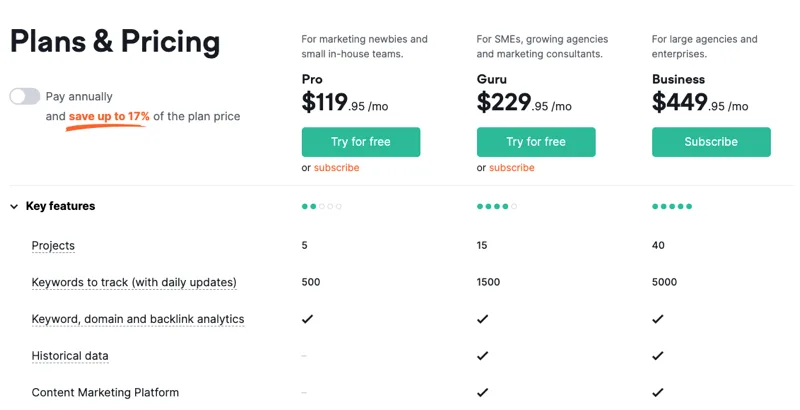
Task: Click the Content Marketing Platform label
Action: [x=105, y=393]
